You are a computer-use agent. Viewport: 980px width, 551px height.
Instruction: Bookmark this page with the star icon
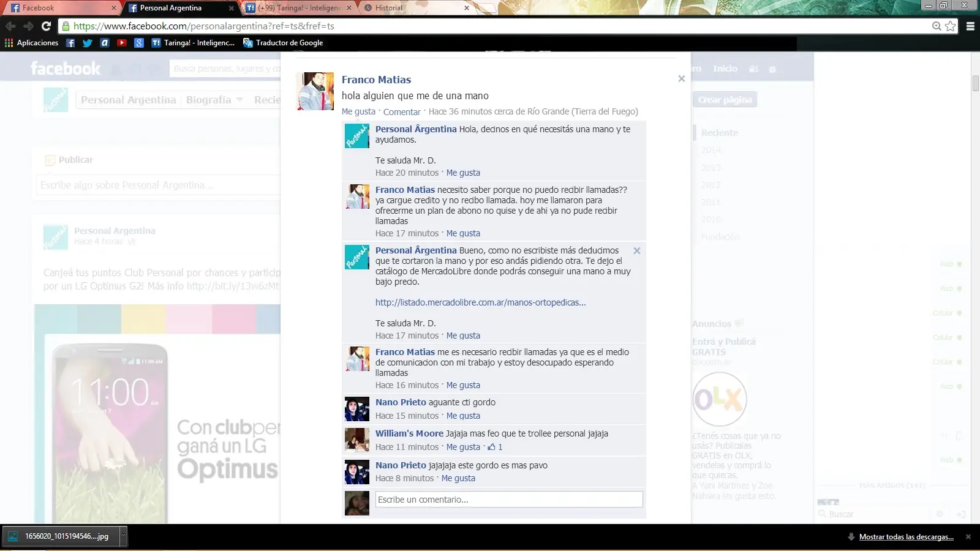click(x=951, y=26)
